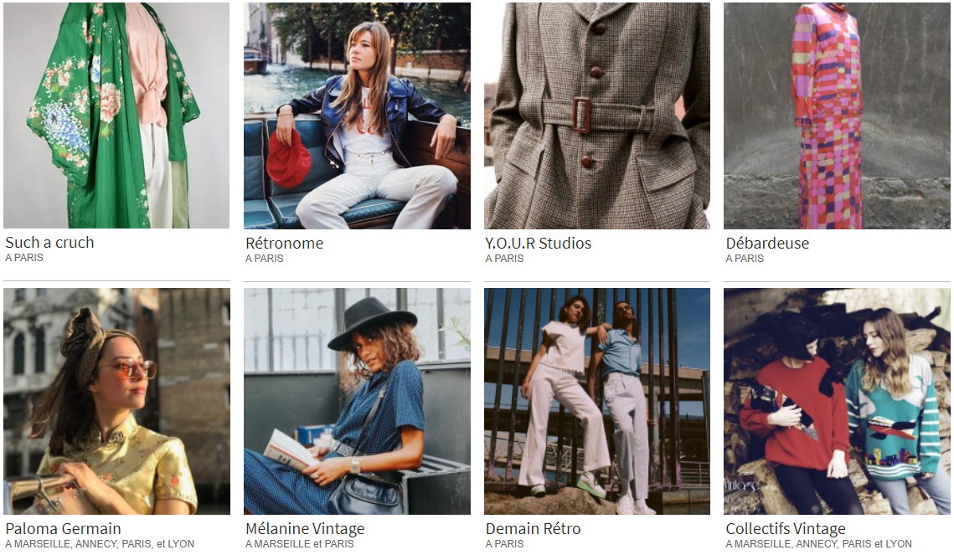Open the Rétronome boat photo thumbnail
The image size is (954, 560).
coord(357,116)
